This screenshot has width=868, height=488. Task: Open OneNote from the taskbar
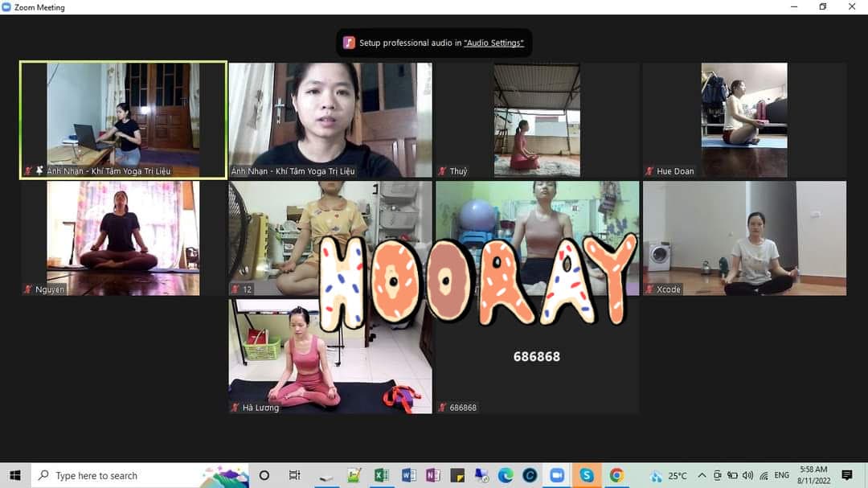[433, 475]
